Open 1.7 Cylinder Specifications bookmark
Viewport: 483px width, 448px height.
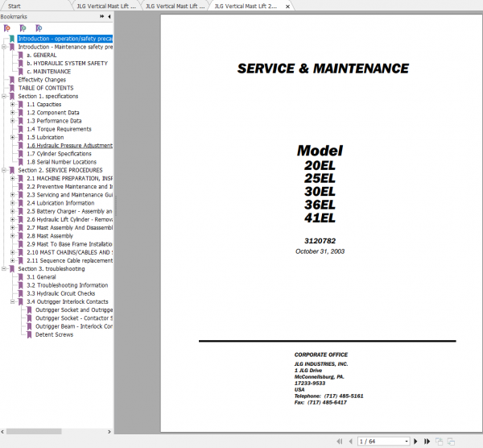(x=59, y=154)
